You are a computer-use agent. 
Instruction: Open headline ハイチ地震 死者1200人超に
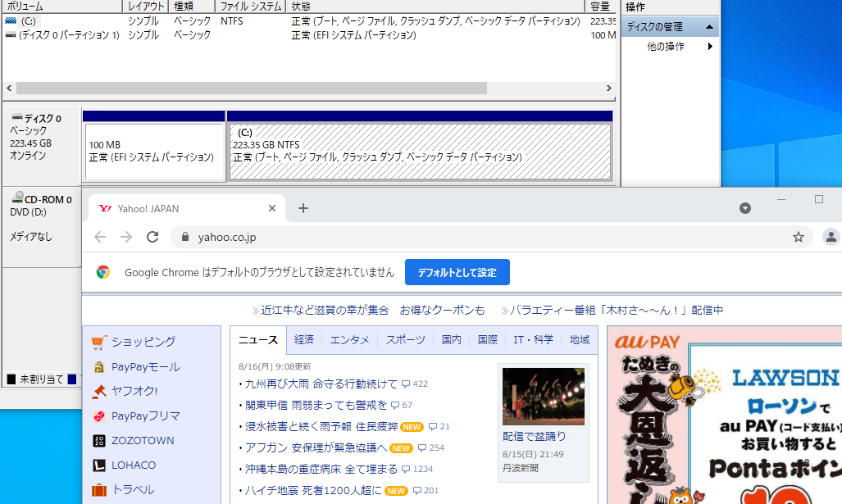tap(313, 491)
